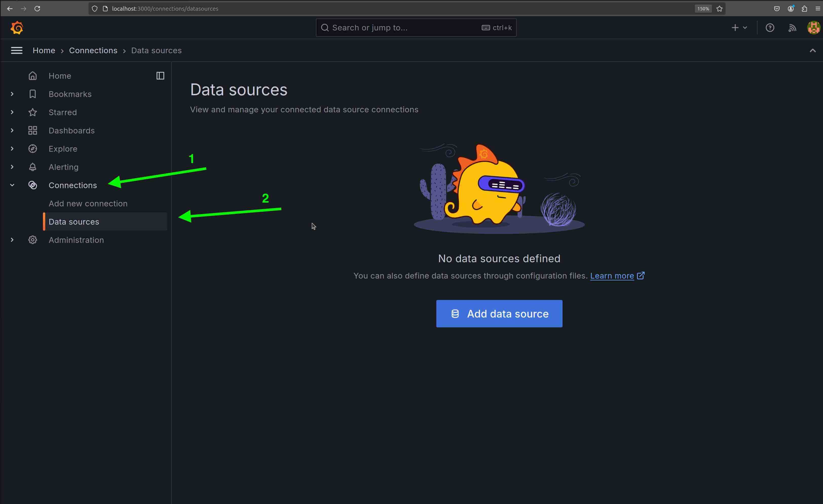Click the Grafana logo in the top-left corner
823x504 pixels.
pyautogui.click(x=17, y=28)
